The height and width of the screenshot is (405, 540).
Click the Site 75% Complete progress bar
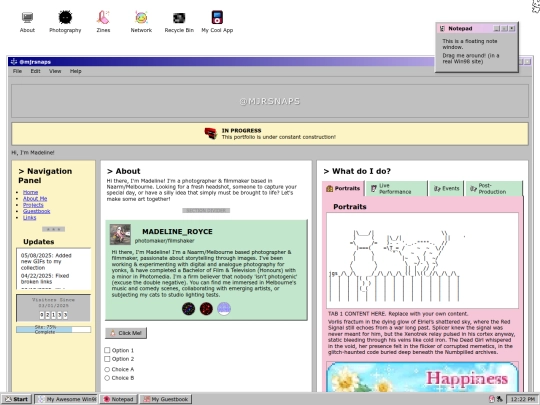point(53,330)
